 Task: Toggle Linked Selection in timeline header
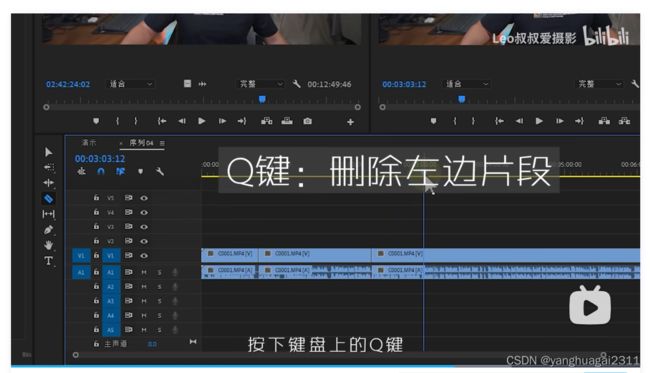tap(121, 171)
